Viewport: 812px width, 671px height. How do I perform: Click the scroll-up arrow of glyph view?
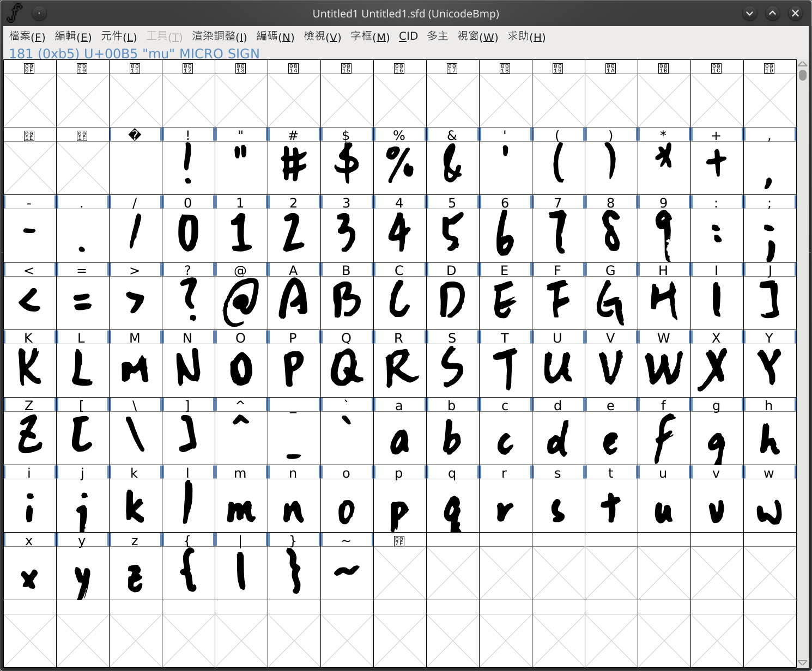click(802, 64)
